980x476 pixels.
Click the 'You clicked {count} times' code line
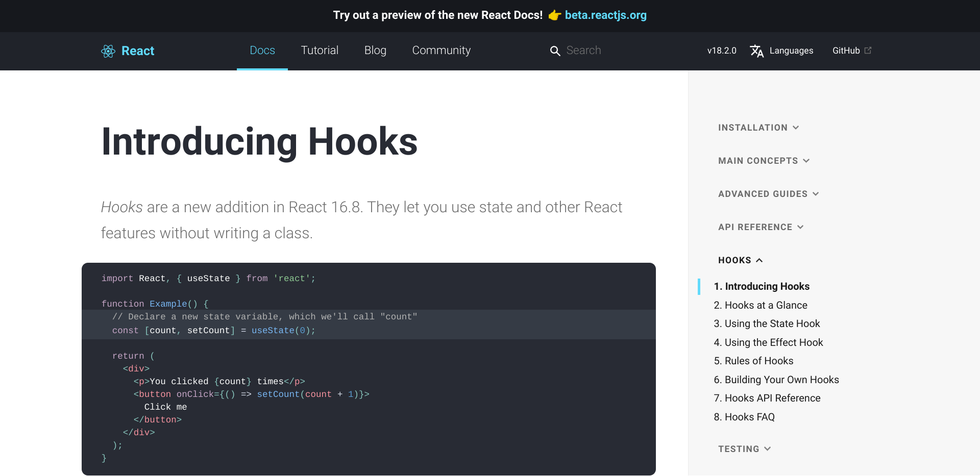[x=219, y=382]
